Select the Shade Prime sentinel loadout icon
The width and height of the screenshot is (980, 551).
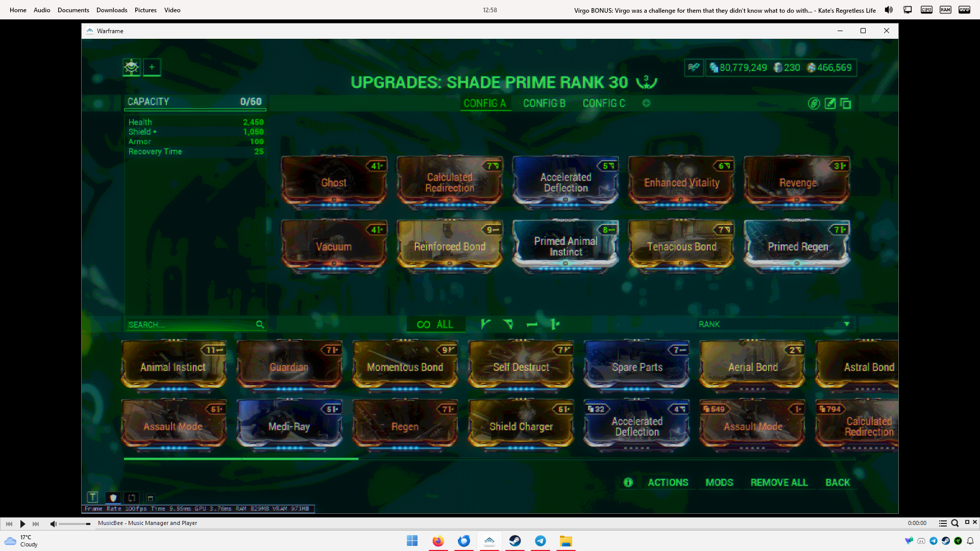[x=132, y=67]
